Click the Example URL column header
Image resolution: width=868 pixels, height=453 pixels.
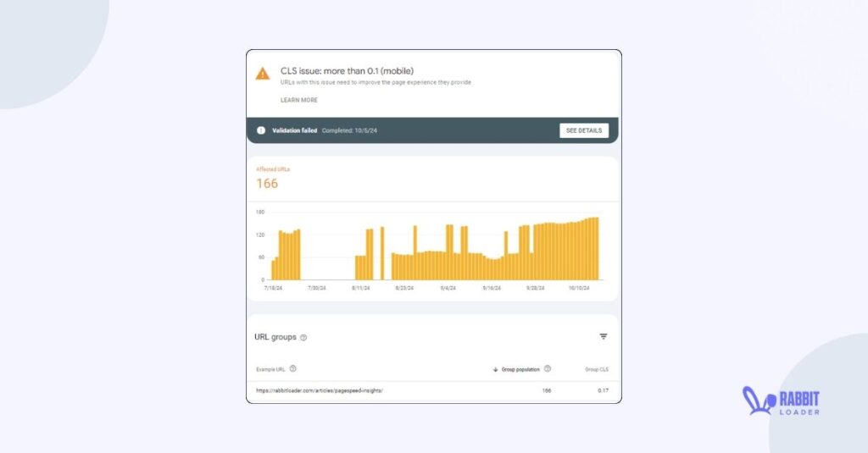pyautogui.click(x=270, y=369)
